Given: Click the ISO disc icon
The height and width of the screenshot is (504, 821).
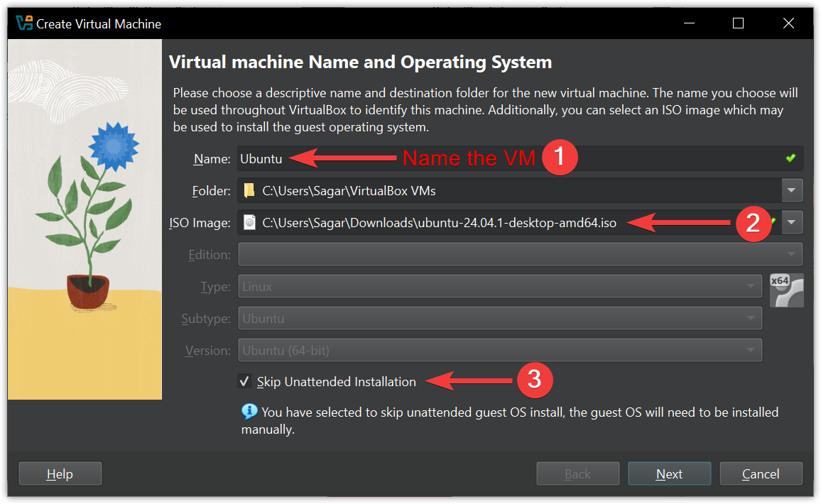Looking at the screenshot, I should (x=249, y=222).
